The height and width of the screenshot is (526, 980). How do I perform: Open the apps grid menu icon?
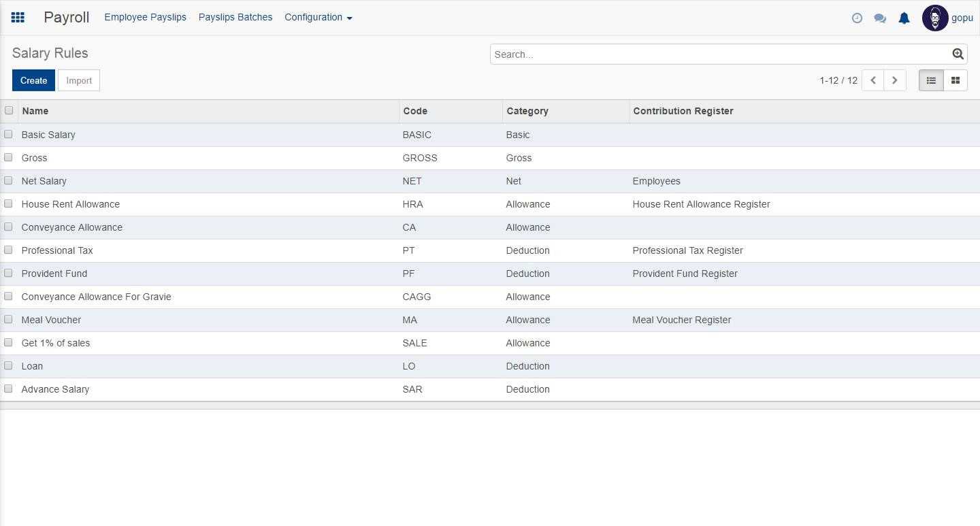click(x=18, y=18)
